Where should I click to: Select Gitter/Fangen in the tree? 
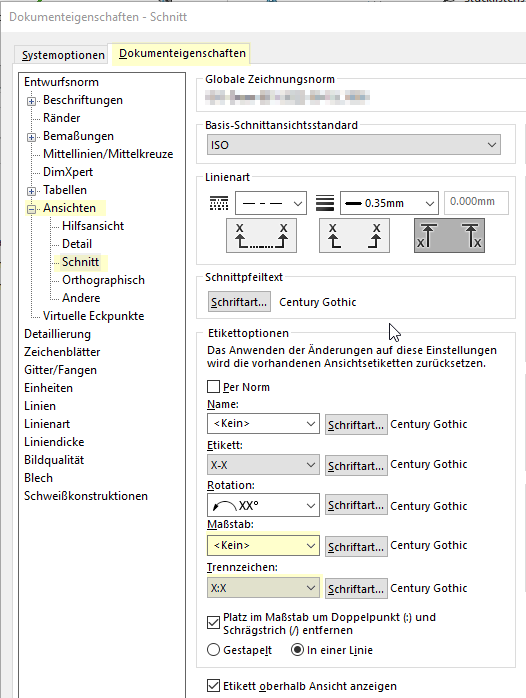point(61,370)
